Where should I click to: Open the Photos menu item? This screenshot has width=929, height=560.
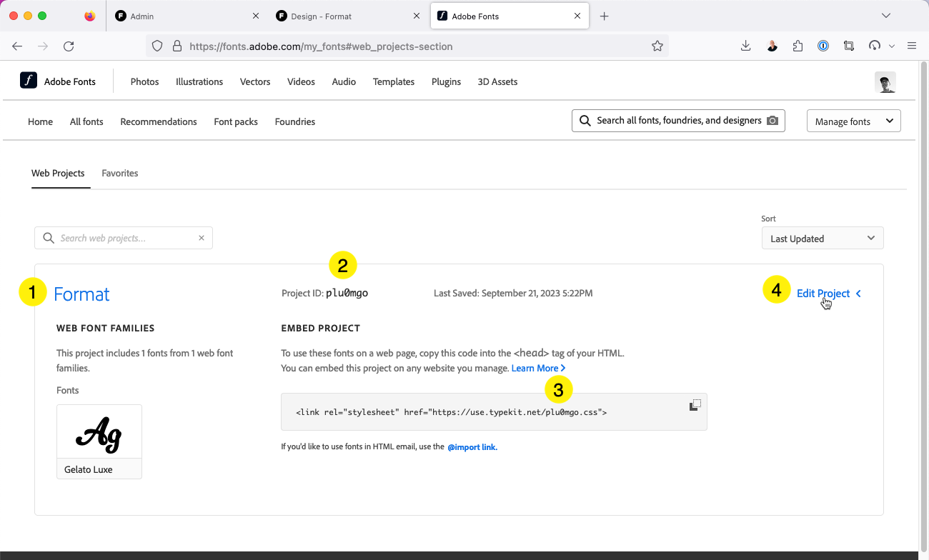point(144,81)
